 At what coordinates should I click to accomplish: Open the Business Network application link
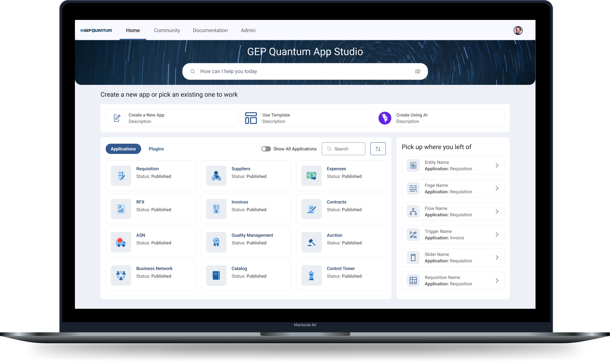(x=154, y=268)
